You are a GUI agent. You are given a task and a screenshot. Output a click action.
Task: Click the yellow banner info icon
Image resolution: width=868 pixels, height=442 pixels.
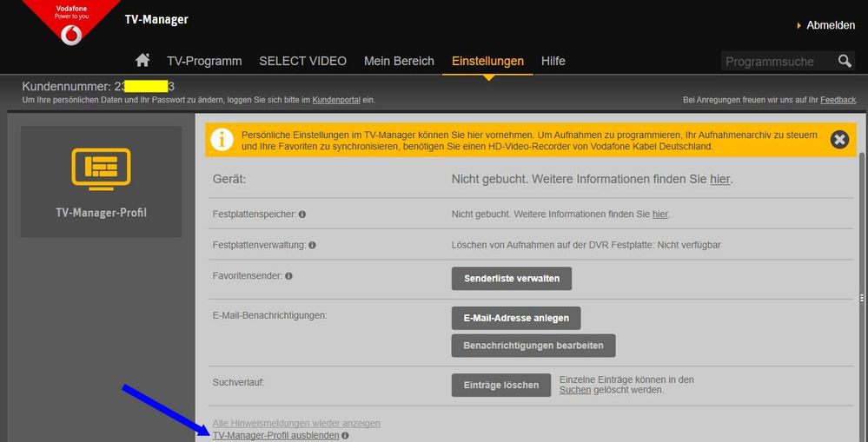222,140
